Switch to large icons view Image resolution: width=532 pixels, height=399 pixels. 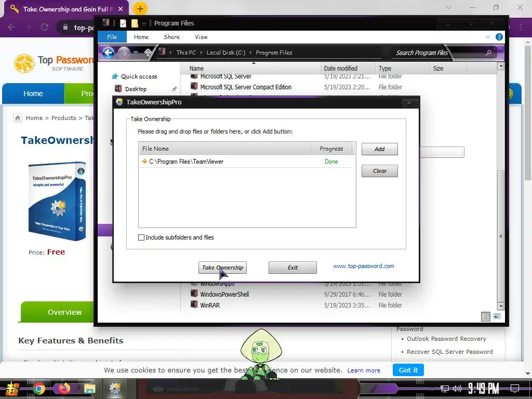click(x=497, y=316)
